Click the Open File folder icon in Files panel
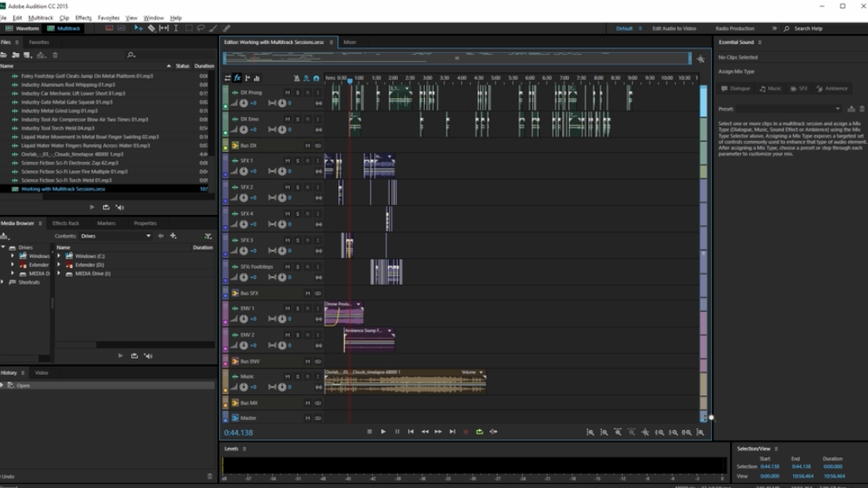The image size is (868, 488). [x=4, y=55]
